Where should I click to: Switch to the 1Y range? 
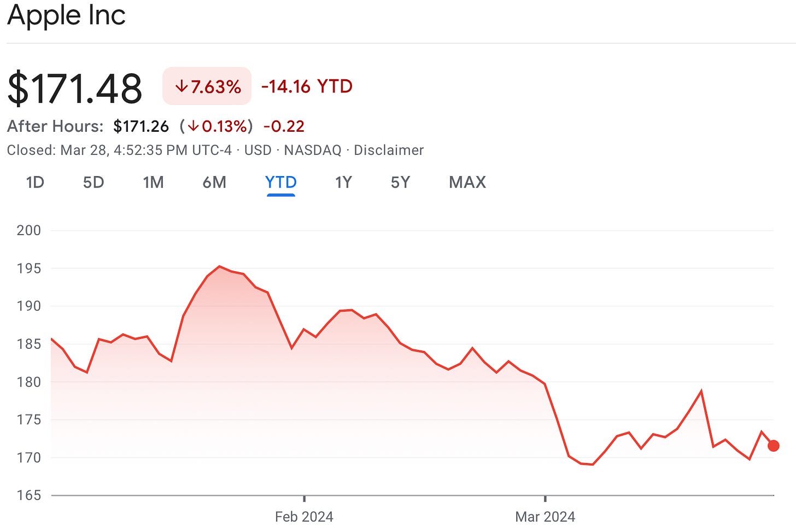tap(343, 182)
